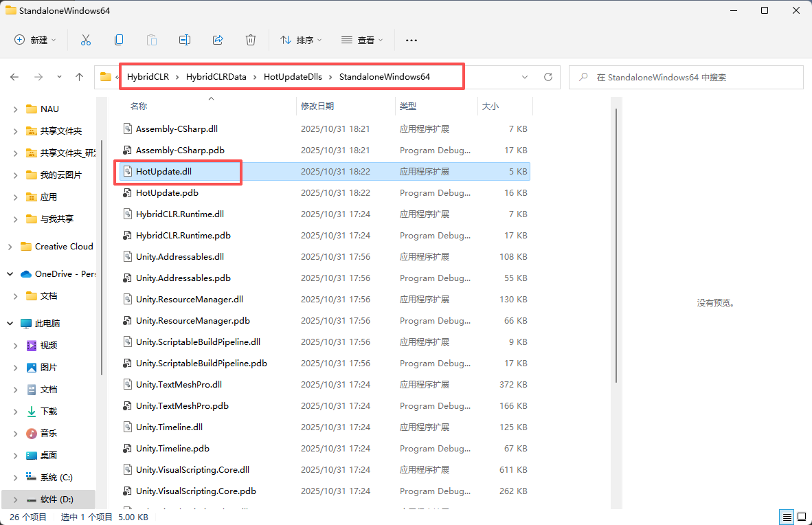The image size is (812, 525).
Task: Click the search box for StandaloneWindows64
Action: (x=686, y=77)
